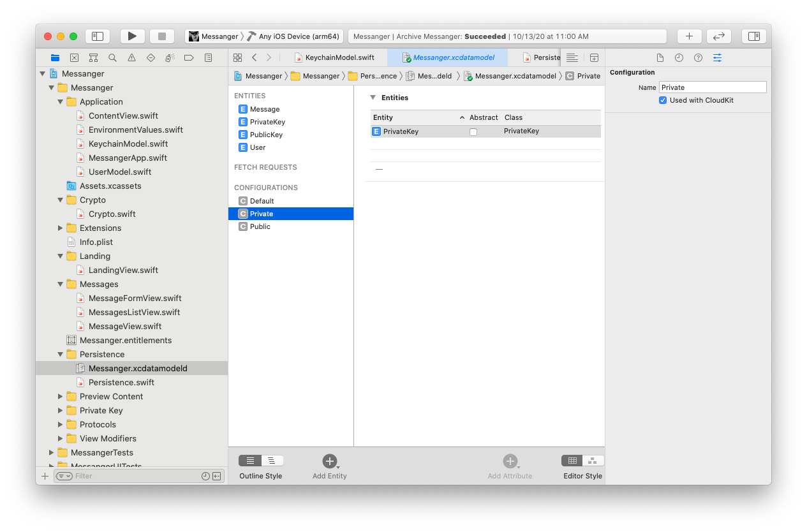Collapse the Messages folder
Screen dimensions: 807x532
[x=61, y=284]
